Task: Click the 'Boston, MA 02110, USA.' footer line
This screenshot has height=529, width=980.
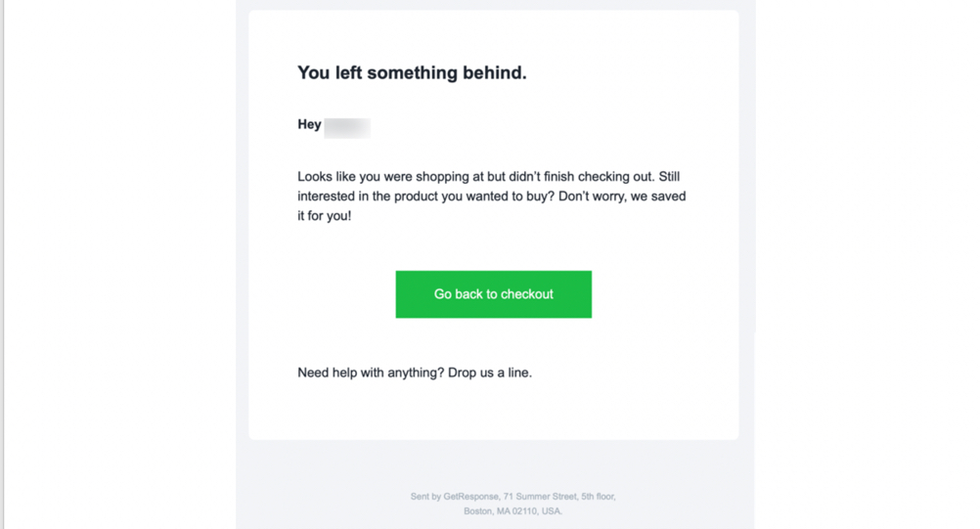Action: point(512,510)
